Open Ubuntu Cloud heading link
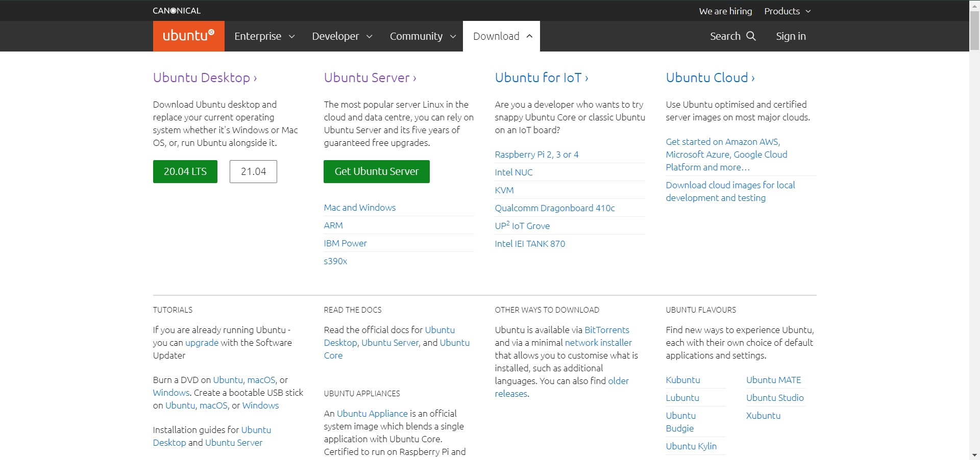The height and width of the screenshot is (460, 980). 710,78
